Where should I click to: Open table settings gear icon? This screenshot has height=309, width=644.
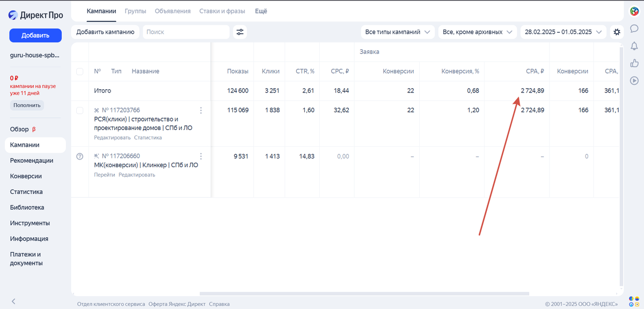pyautogui.click(x=617, y=32)
